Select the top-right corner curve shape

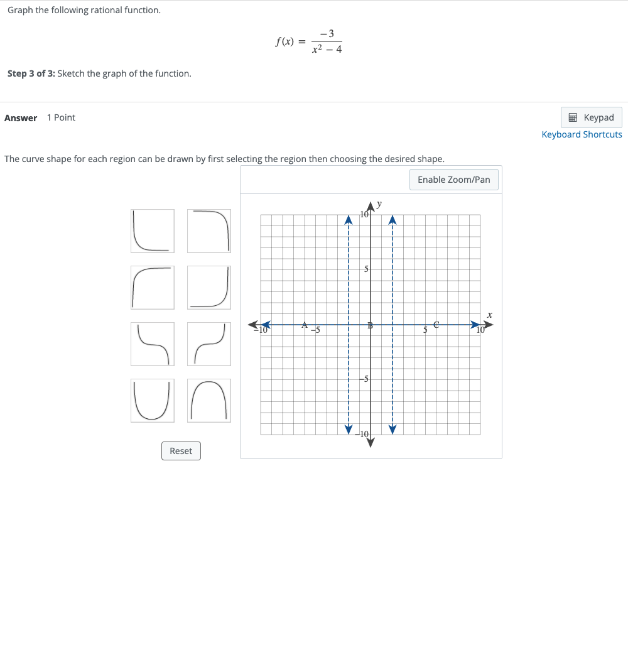(209, 231)
